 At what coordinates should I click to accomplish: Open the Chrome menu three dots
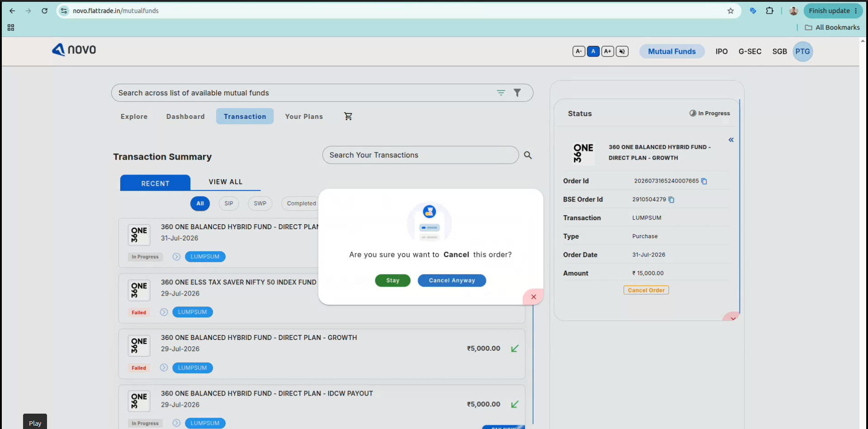point(856,11)
